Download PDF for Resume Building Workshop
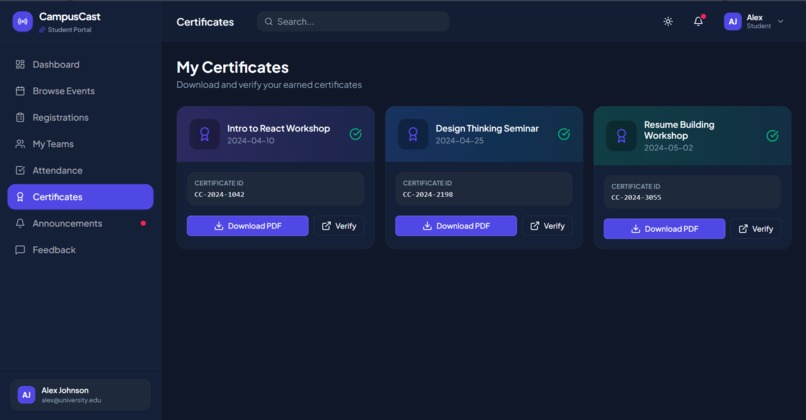This screenshot has height=420, width=806. coord(664,229)
